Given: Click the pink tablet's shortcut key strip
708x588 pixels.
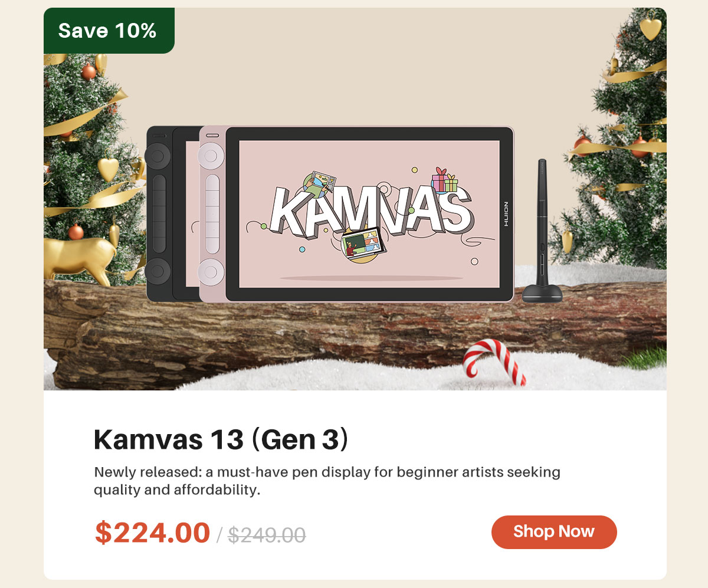Looking at the screenshot, I should point(212,215).
